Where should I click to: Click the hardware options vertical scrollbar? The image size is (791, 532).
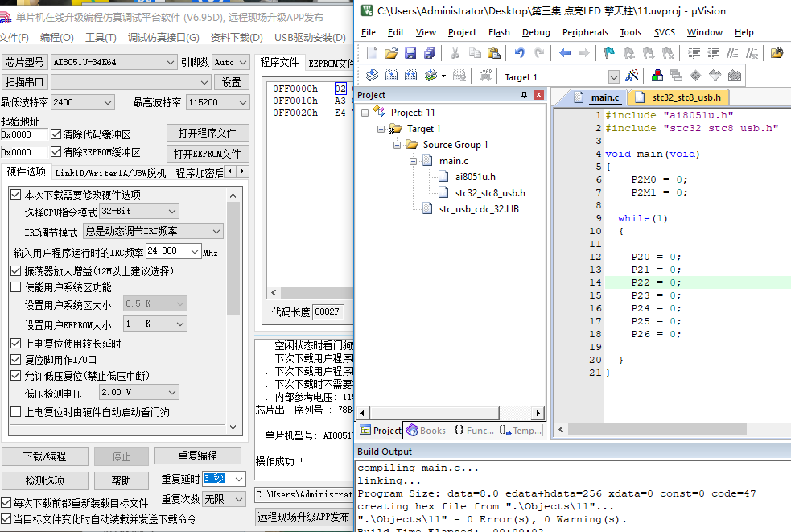click(x=233, y=311)
